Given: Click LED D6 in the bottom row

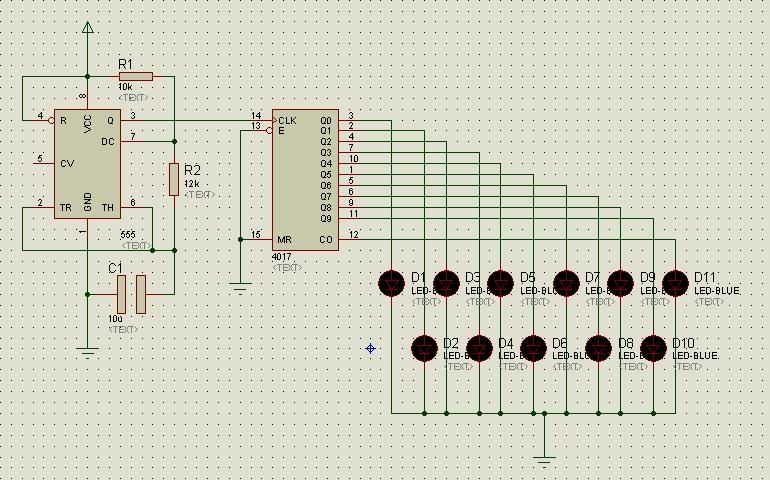Looking at the screenshot, I should (533, 348).
